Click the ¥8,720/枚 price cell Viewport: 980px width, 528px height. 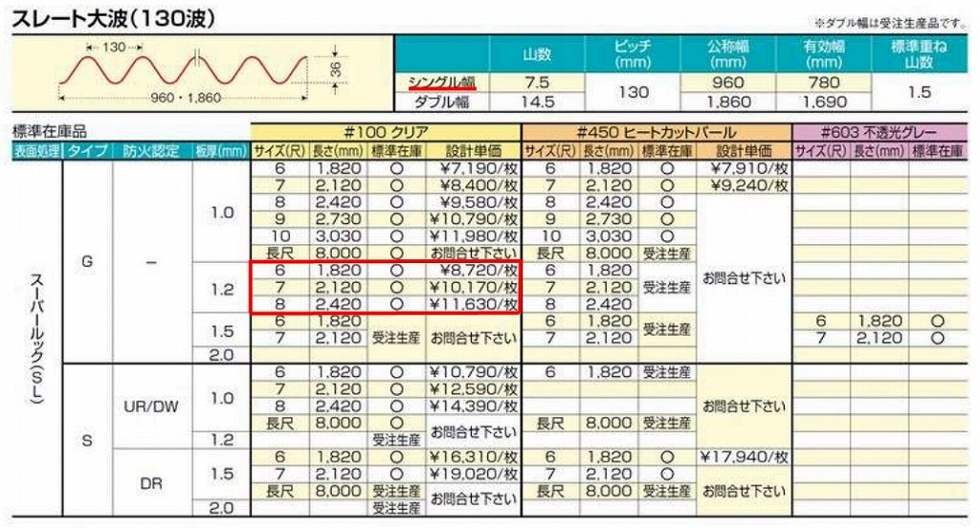coord(473,272)
